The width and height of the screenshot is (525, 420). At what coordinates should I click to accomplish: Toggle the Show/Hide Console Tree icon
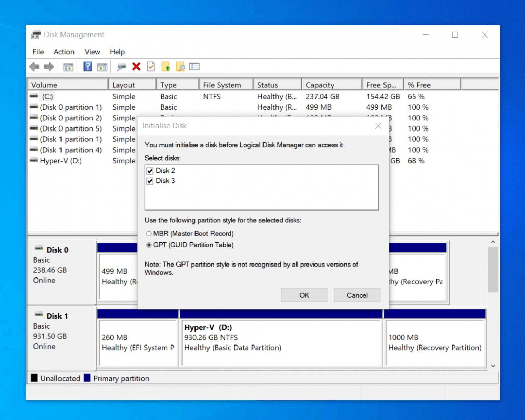point(68,66)
